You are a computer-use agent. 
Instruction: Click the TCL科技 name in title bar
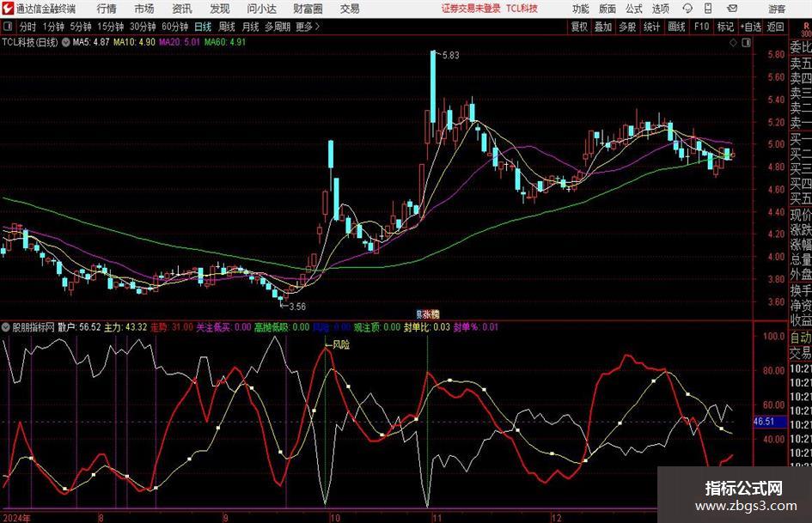click(522, 9)
